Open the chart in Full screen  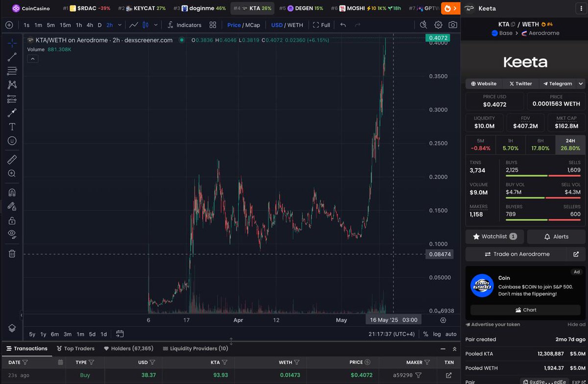(x=321, y=25)
